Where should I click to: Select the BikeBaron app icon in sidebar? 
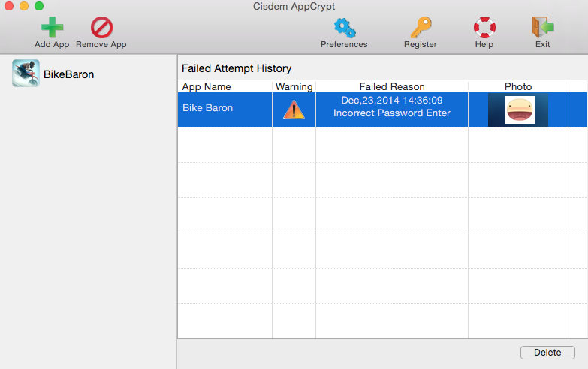click(x=26, y=73)
